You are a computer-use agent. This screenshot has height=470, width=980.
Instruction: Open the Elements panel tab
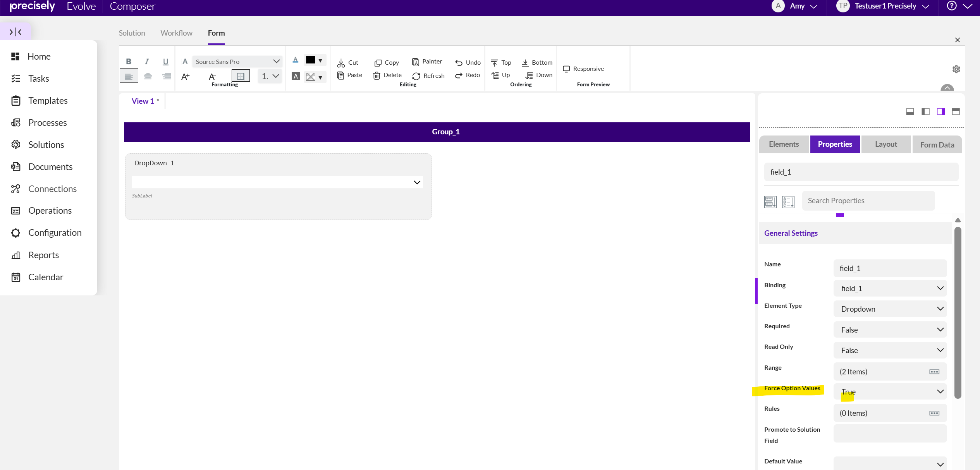coord(784,144)
